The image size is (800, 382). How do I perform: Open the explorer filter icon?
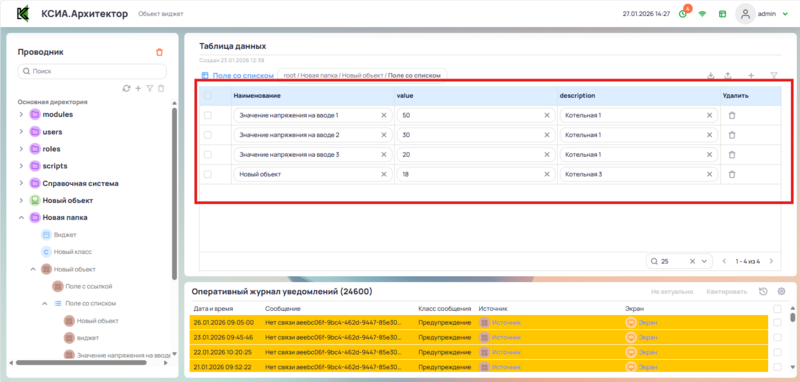click(149, 88)
